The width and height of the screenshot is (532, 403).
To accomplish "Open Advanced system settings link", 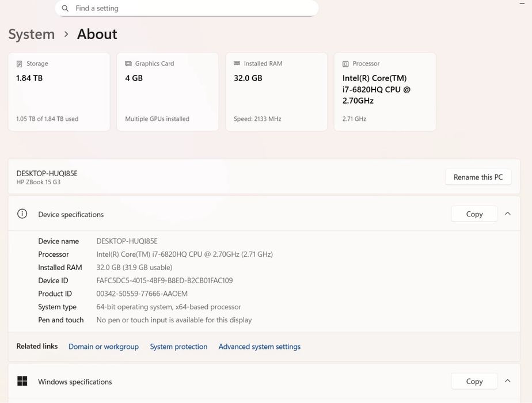I will (260, 347).
